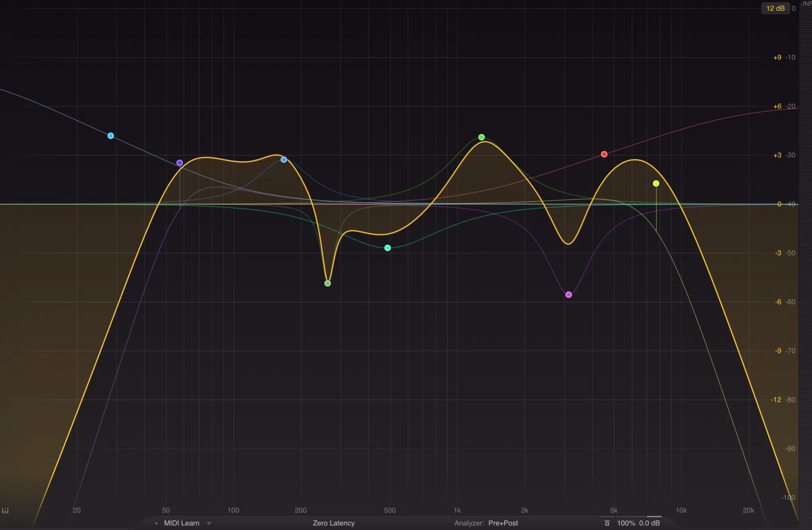The width and height of the screenshot is (812, 530).
Task: Enable MIDI Learn
Action: [x=182, y=523]
